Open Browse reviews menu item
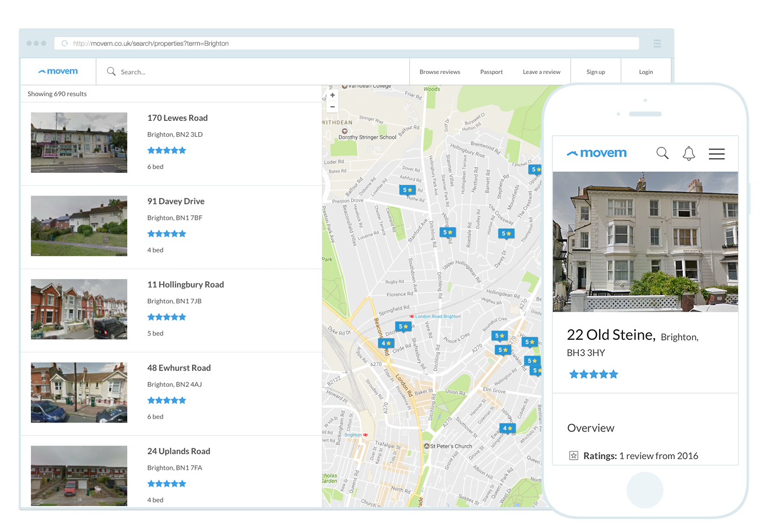The height and width of the screenshot is (532, 768). click(x=440, y=72)
